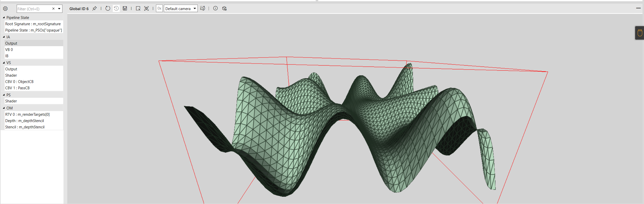The image size is (644, 204).
Task: Open the Default camera dropdown
Action: click(181, 9)
